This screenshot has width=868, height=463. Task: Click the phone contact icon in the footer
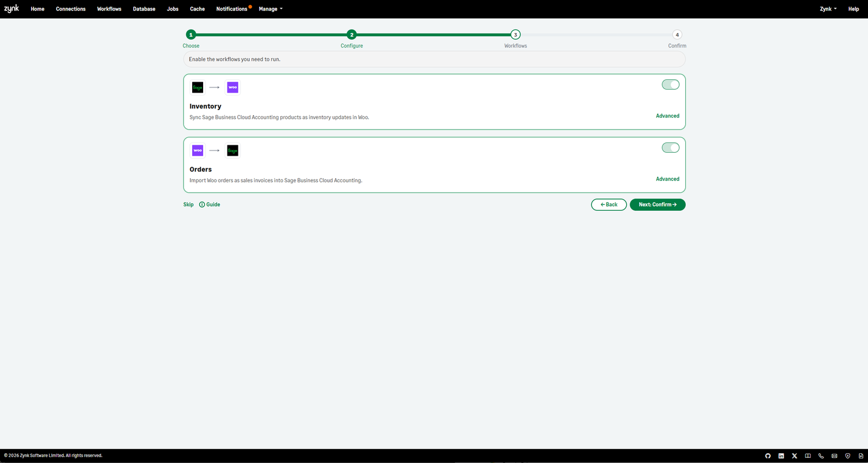point(821,455)
